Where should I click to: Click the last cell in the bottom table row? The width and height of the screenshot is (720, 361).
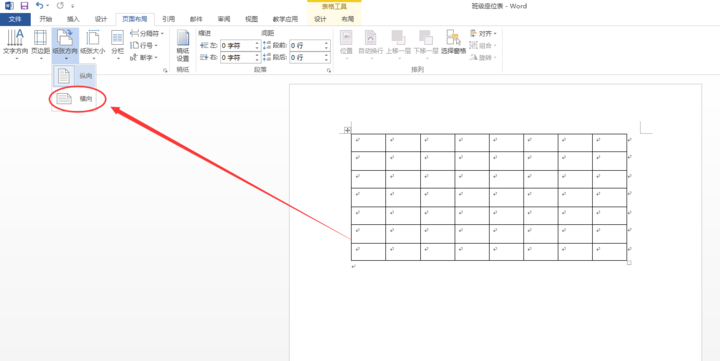point(609,252)
